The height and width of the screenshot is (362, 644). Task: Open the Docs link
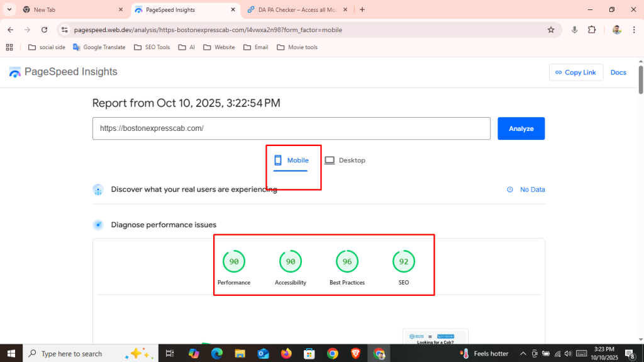[618, 72]
